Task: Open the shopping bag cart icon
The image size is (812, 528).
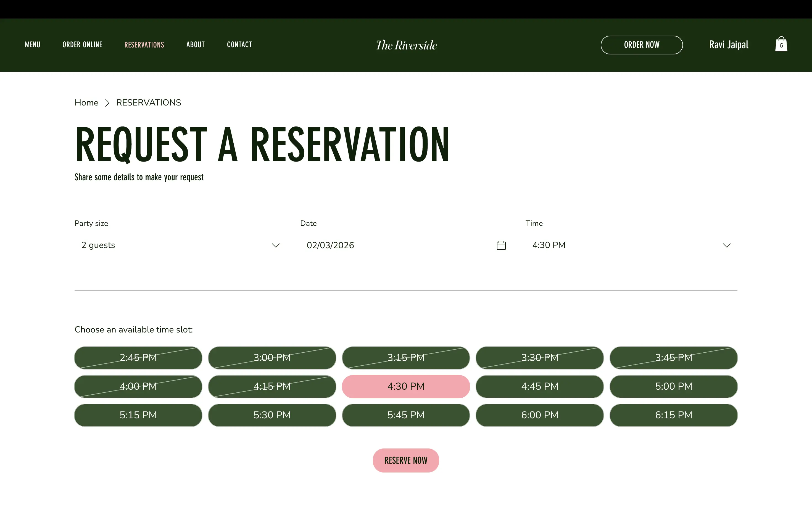Action: (x=781, y=44)
